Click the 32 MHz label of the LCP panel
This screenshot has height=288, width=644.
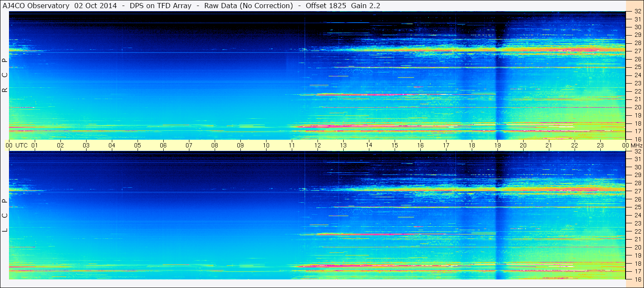point(638,151)
